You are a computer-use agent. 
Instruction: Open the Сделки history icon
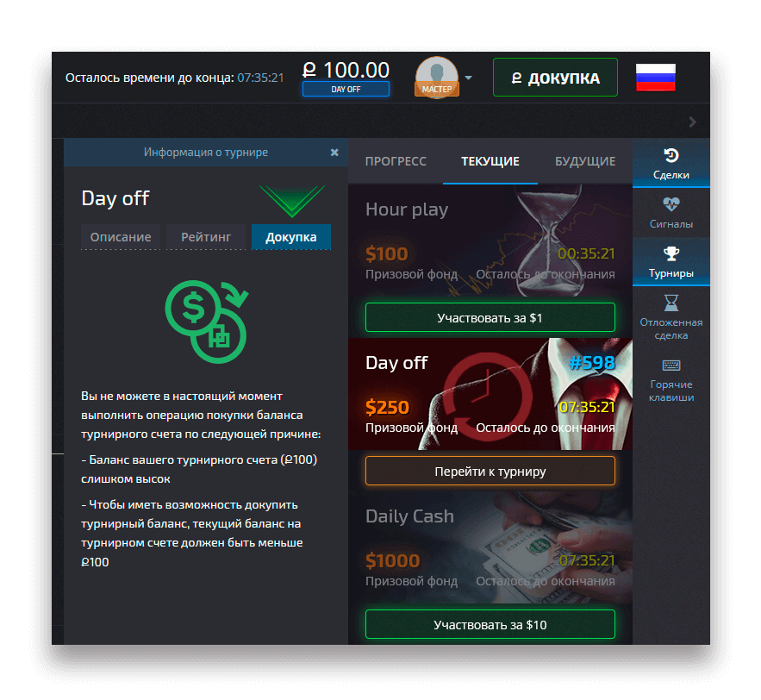(671, 156)
